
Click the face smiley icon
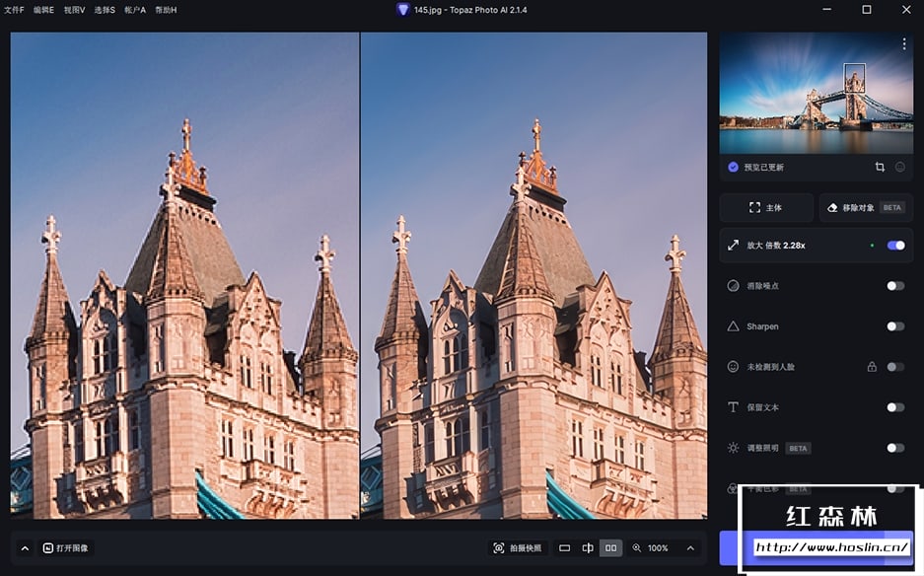[x=733, y=367]
